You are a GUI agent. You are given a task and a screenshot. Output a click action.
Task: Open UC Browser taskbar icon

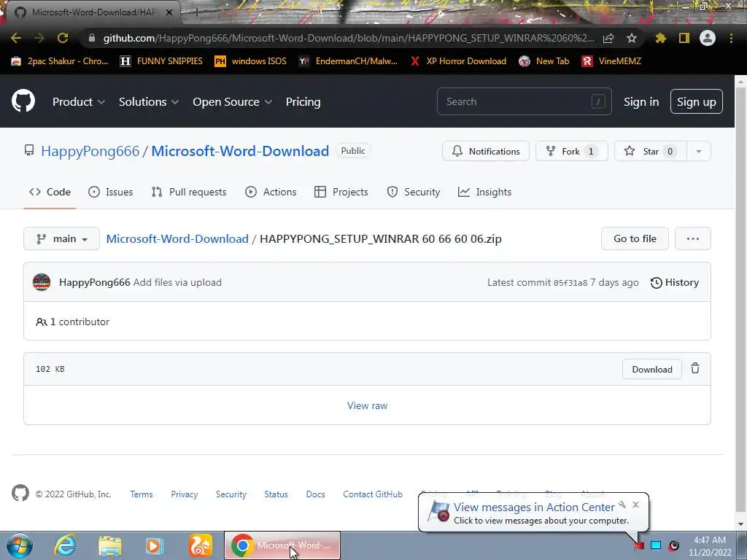click(200, 545)
